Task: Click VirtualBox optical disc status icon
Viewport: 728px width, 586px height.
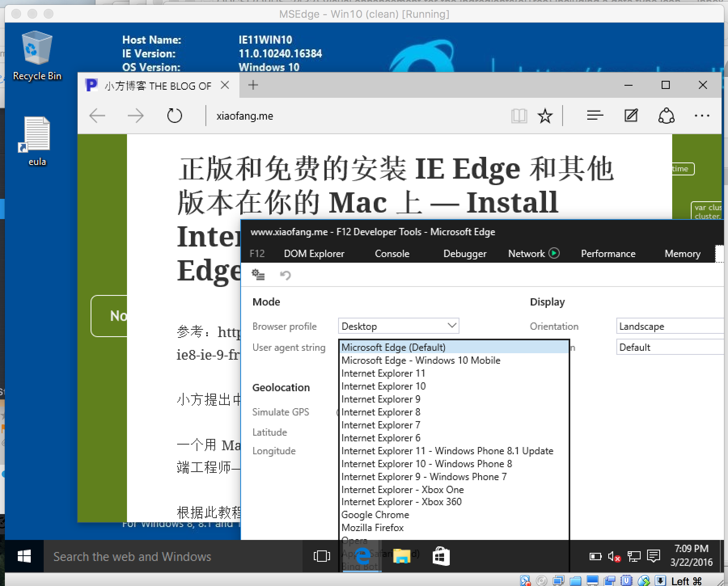Action: (542, 581)
